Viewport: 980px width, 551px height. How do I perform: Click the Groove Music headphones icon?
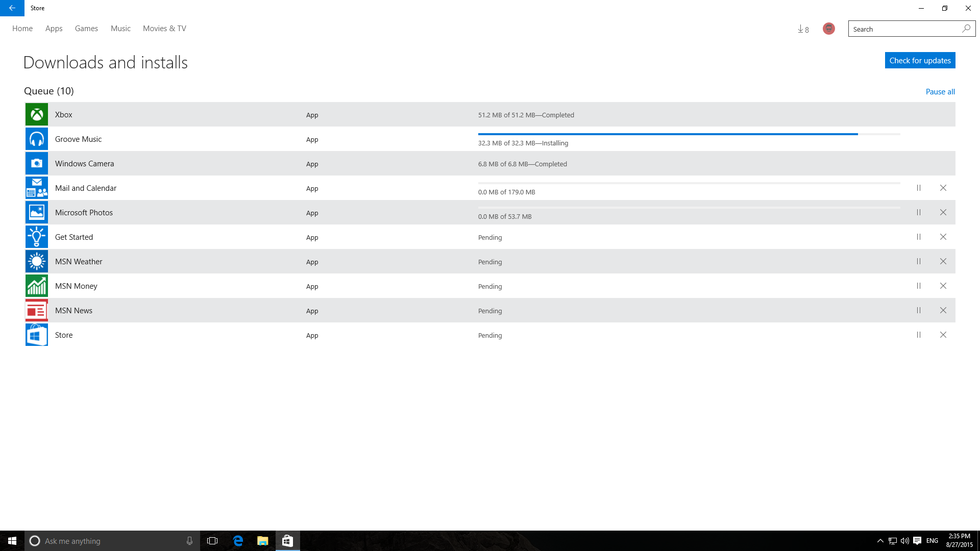click(x=37, y=139)
